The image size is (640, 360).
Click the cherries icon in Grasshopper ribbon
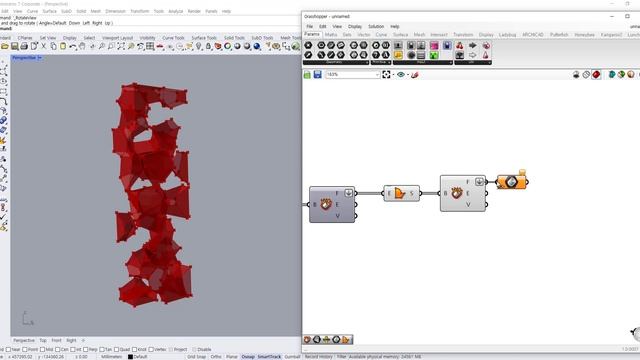click(x=460, y=45)
